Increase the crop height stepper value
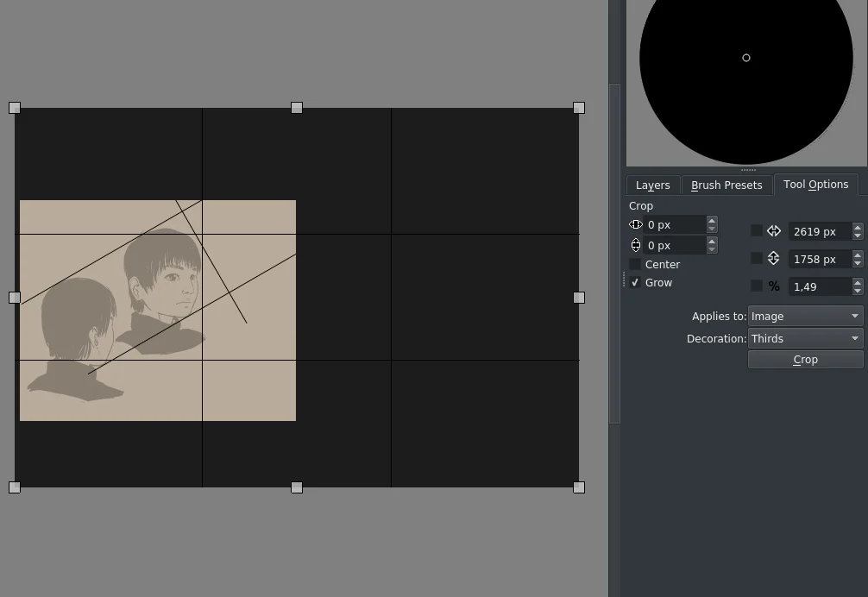This screenshot has width=868, height=597. [x=858, y=255]
